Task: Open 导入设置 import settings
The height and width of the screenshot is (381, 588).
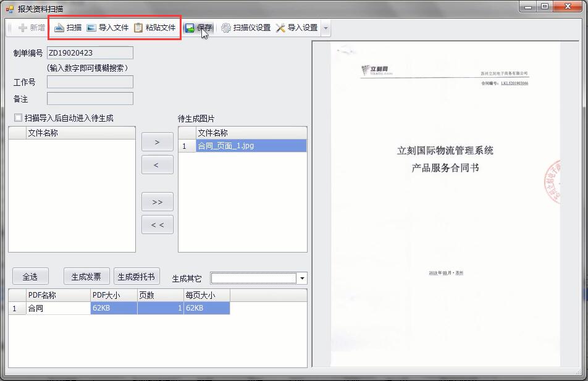Action: click(x=280, y=28)
